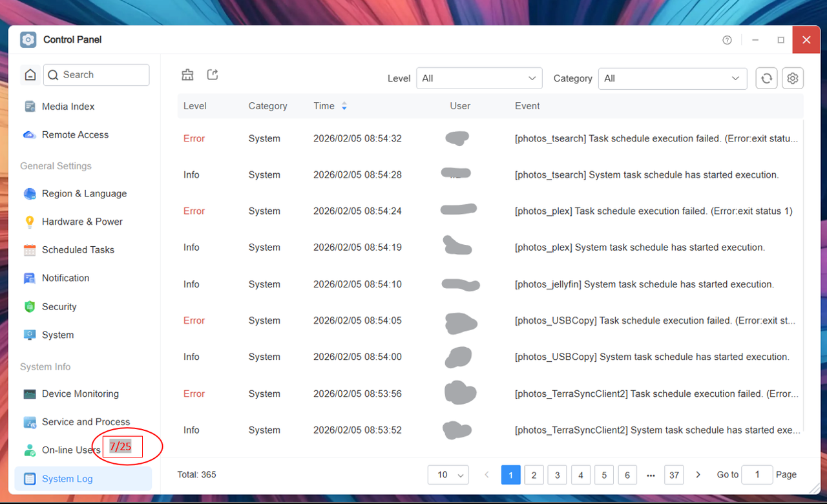Screen dimensions: 827x504
Task: Click the Event column header
Action: pos(527,106)
